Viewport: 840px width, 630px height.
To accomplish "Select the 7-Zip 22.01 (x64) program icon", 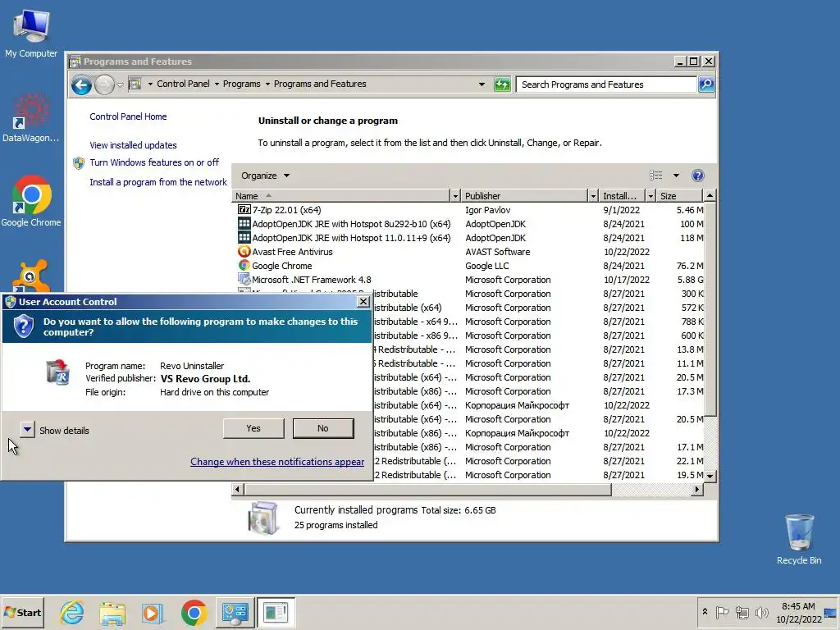I will pos(244,209).
